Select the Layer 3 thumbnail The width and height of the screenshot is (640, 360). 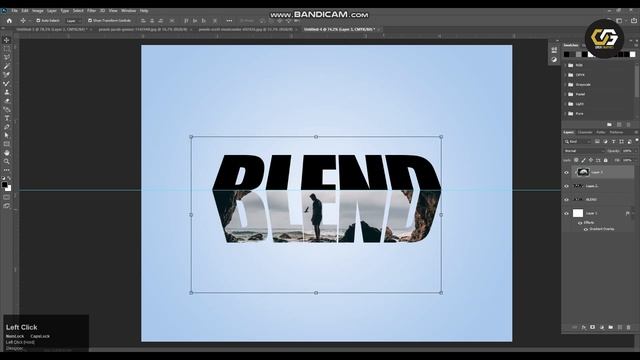(583, 173)
